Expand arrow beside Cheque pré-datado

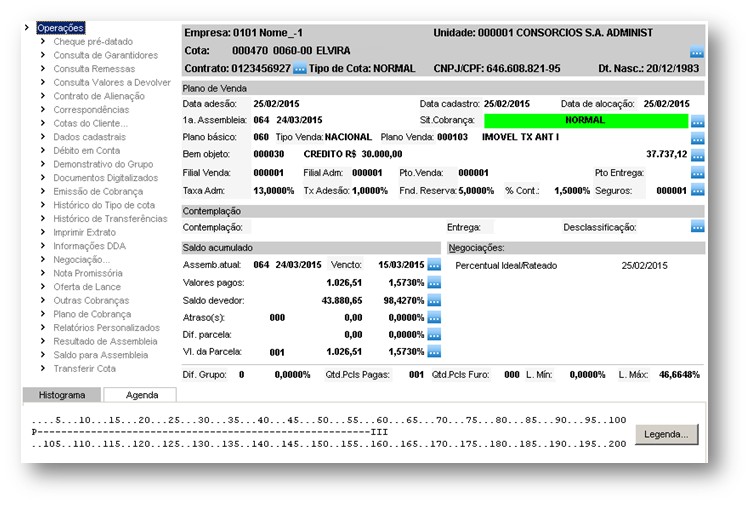43,41
